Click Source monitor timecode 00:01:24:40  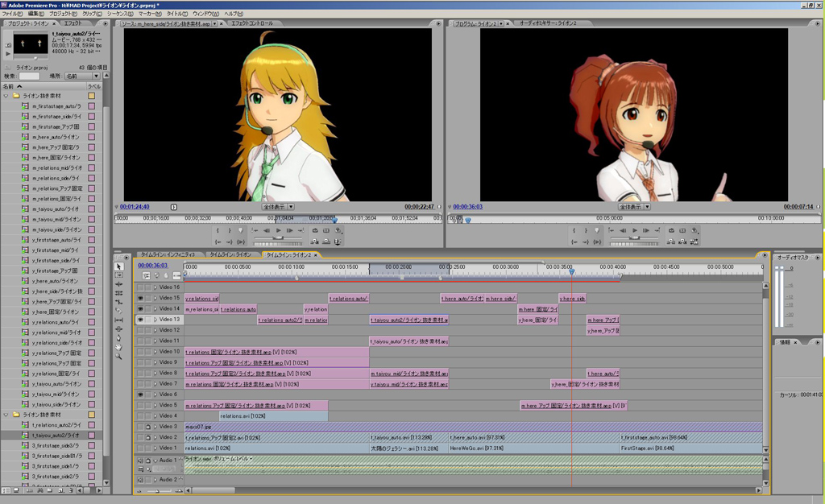point(135,207)
